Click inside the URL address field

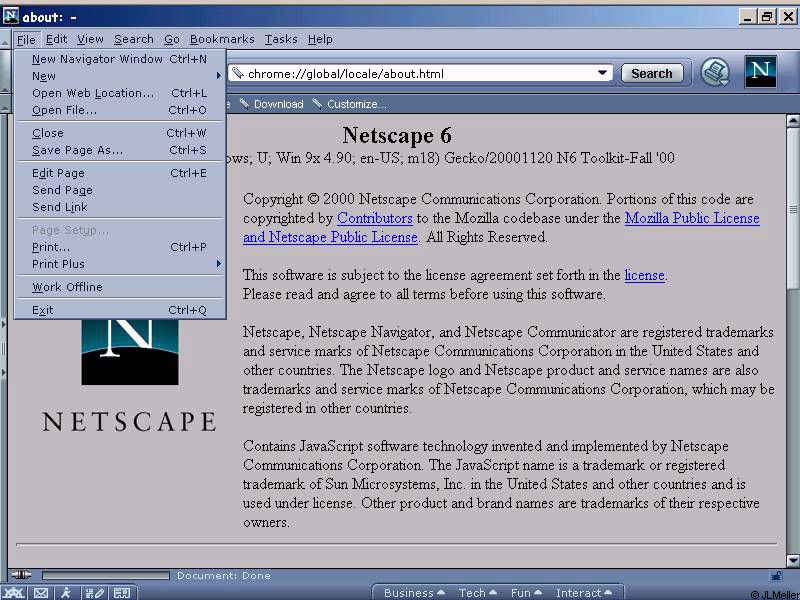point(418,73)
